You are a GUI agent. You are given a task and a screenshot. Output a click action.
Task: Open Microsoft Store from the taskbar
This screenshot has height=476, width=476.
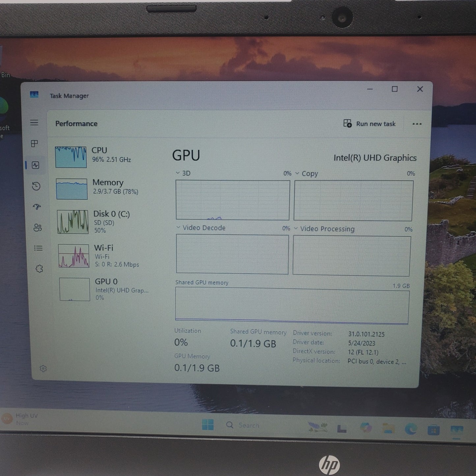click(x=434, y=430)
